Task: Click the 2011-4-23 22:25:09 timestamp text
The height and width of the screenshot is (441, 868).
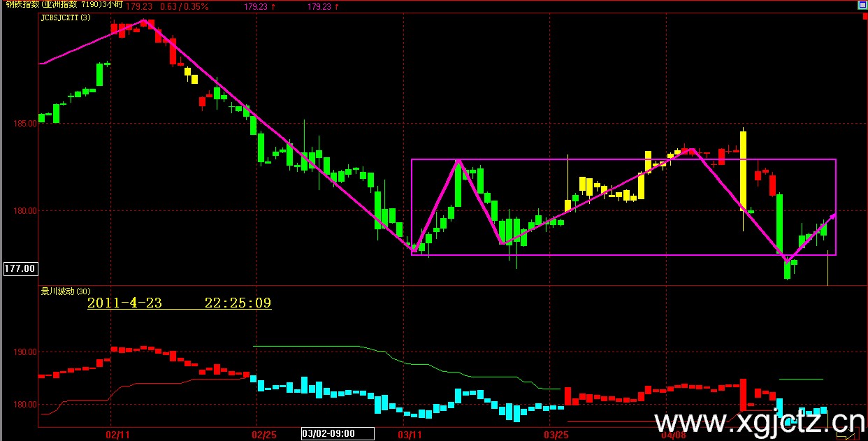Action: 179,303
